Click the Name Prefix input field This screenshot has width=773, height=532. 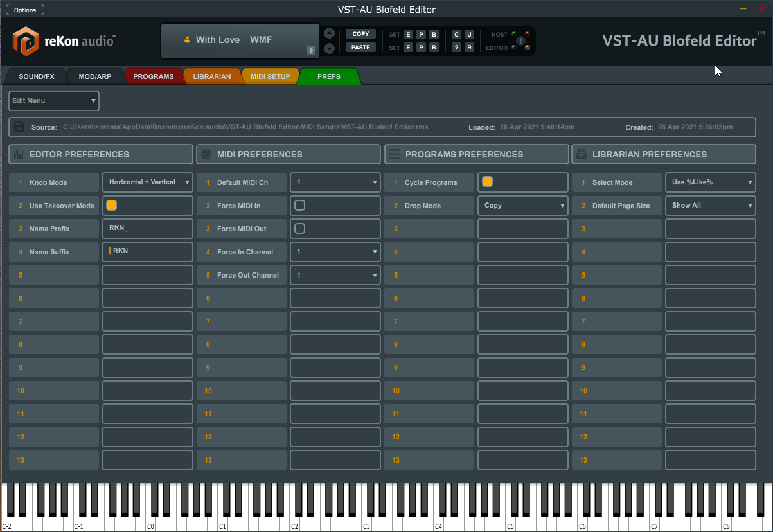tap(148, 229)
